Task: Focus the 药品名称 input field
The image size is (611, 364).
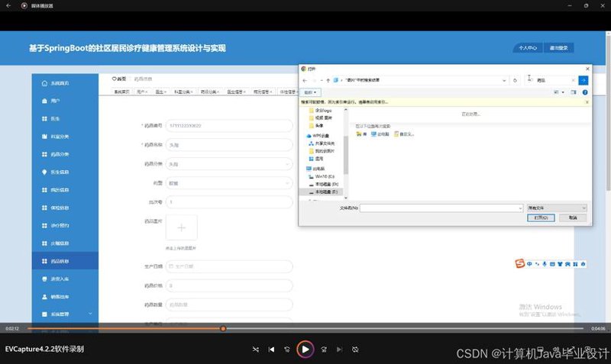Action: point(229,145)
